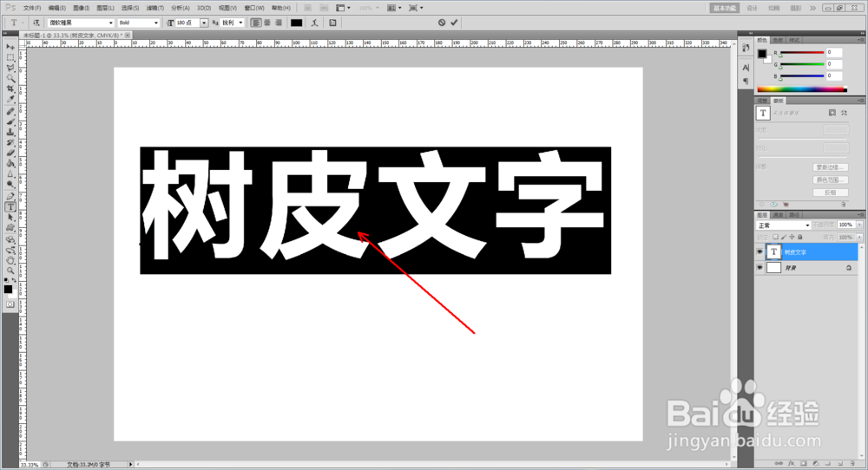
Task: Select the Crop tool
Action: 10,89
